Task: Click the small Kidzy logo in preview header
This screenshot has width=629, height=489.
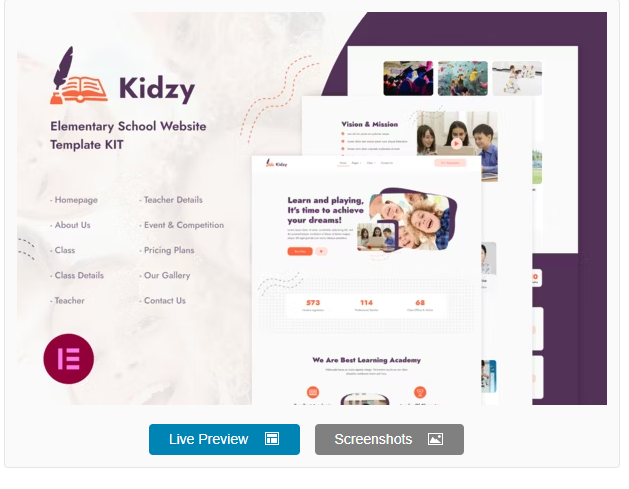Action: click(x=276, y=163)
